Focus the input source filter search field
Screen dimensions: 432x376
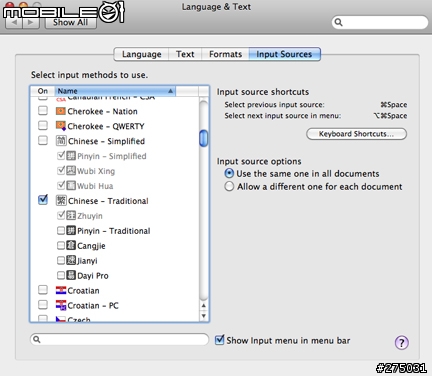click(119, 339)
